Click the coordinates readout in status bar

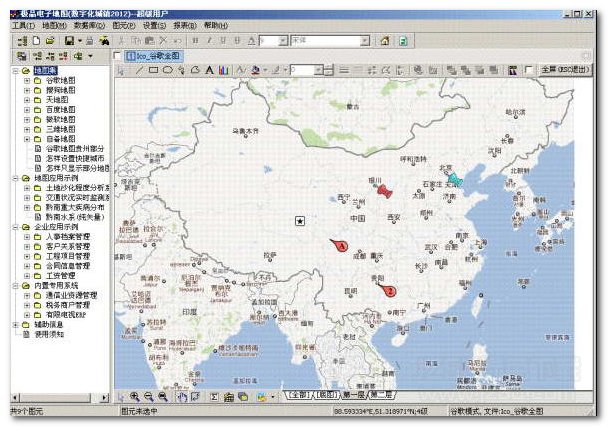(381, 411)
